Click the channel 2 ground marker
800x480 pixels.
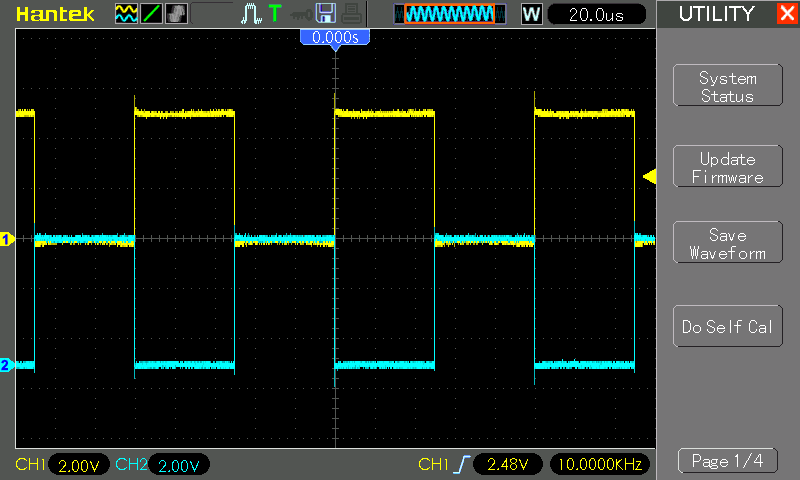pyautogui.click(x=7, y=365)
